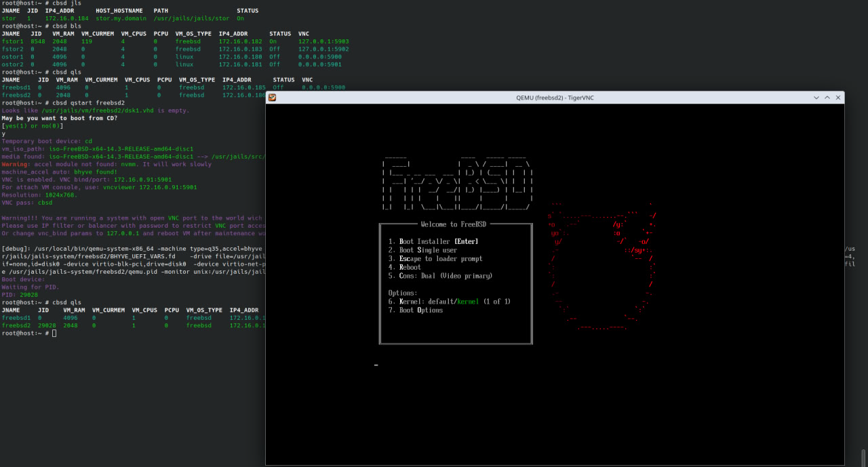Select the 'Reboot' boot menu option
This screenshot has height=467, width=868.
[x=410, y=267]
